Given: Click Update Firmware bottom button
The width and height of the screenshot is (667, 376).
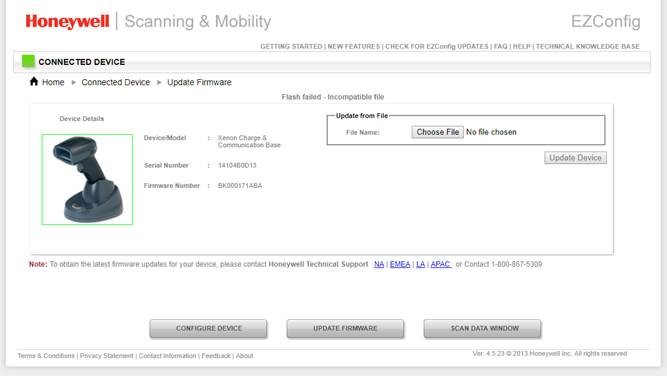Looking at the screenshot, I should coord(345,328).
